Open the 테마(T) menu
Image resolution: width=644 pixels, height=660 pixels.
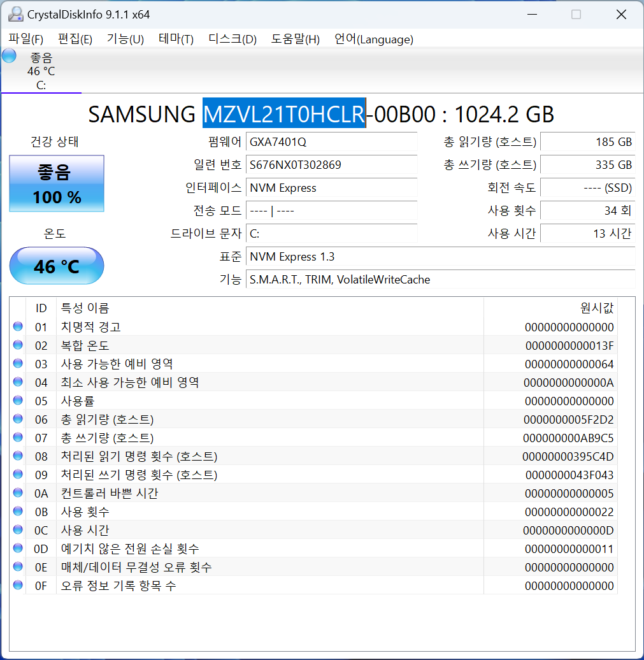tap(176, 39)
